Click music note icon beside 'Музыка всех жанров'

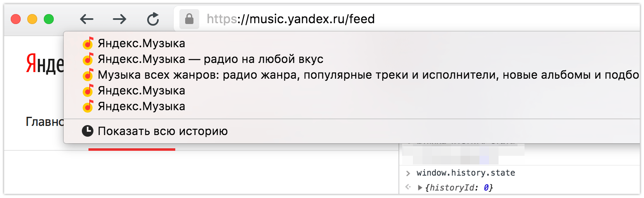coord(88,75)
